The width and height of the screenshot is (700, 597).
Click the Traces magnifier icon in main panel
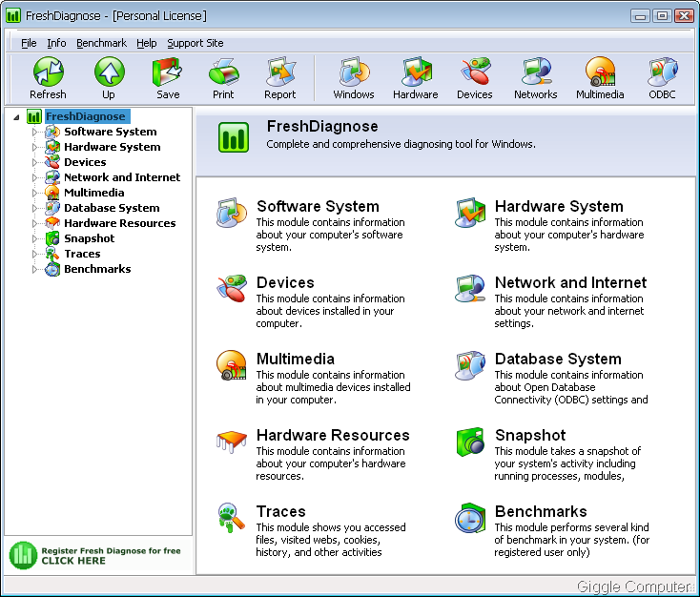231,518
